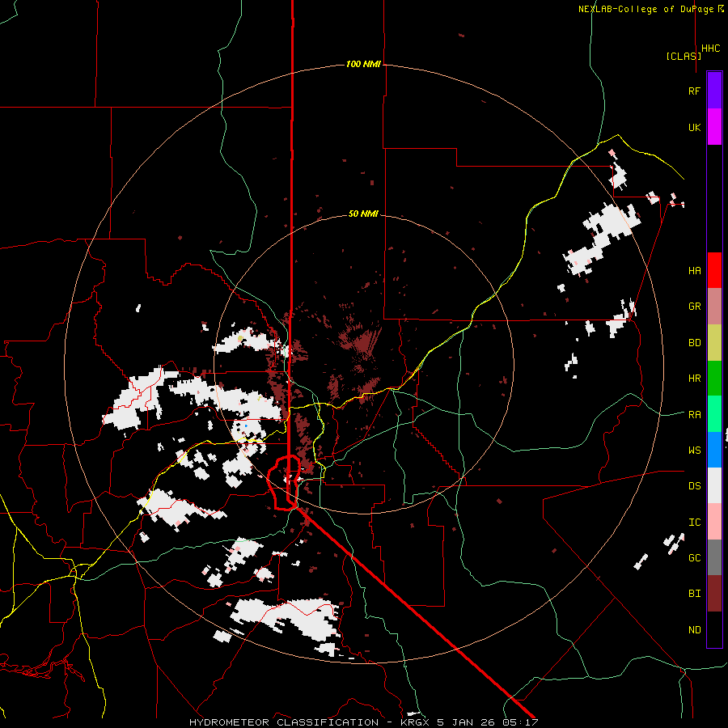The height and width of the screenshot is (728, 728).
Task: Pick the HR green legend swatch
Action: click(x=714, y=379)
